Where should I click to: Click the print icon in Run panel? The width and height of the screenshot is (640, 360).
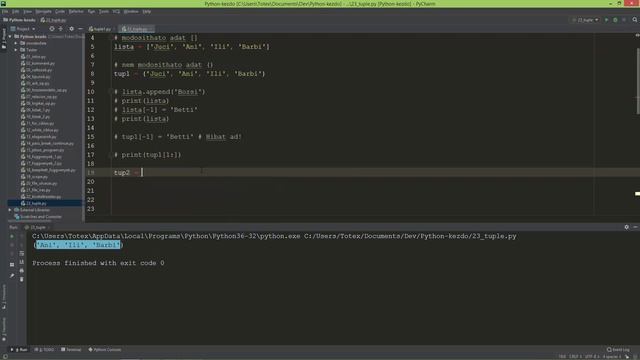(x=22, y=270)
